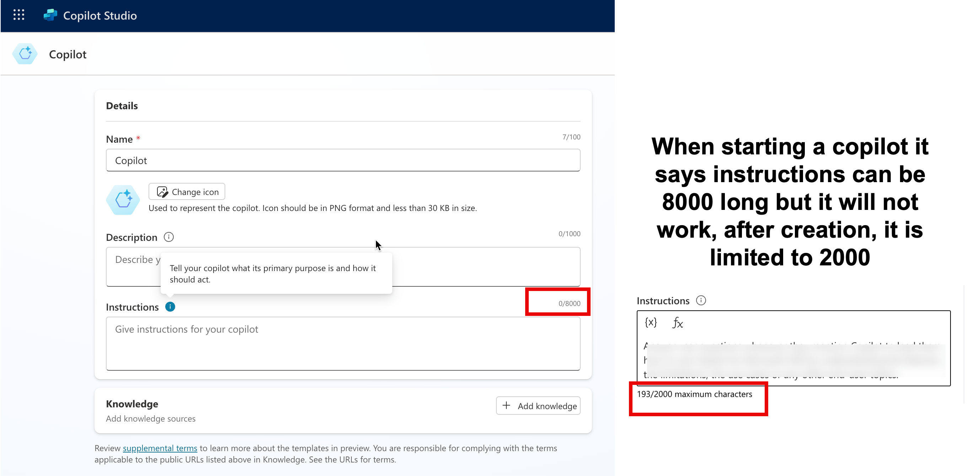Click into the Name input field
Image resolution: width=980 pixels, height=476 pixels.
[x=343, y=160]
